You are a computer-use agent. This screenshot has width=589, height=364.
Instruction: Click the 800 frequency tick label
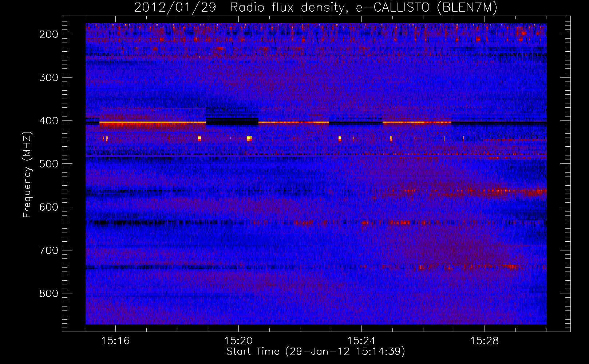tap(48, 293)
